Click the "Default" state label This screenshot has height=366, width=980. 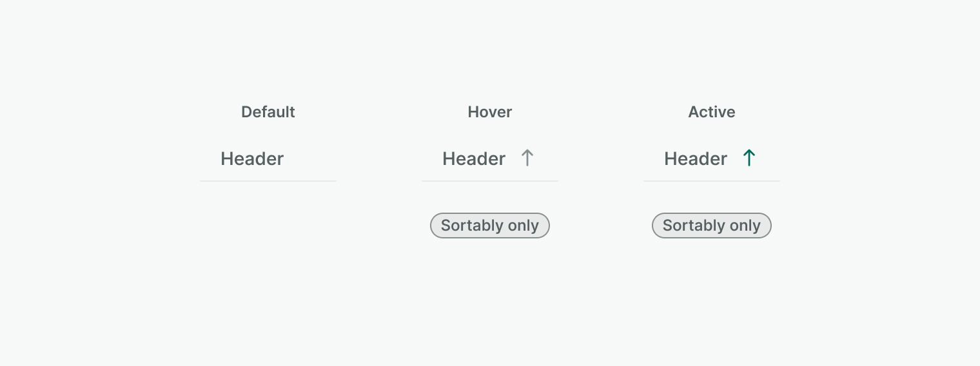tap(268, 112)
